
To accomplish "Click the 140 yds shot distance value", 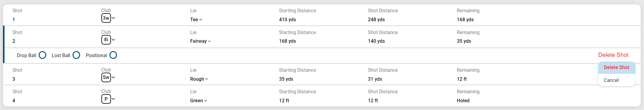I will tap(376, 41).
